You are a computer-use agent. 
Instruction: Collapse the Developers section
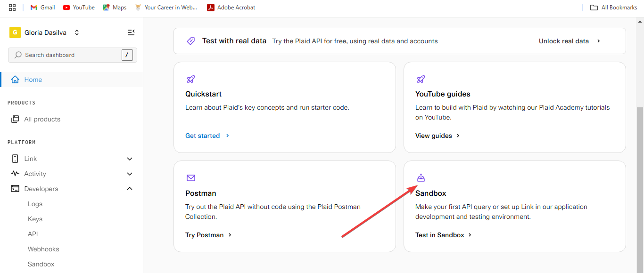click(x=130, y=188)
